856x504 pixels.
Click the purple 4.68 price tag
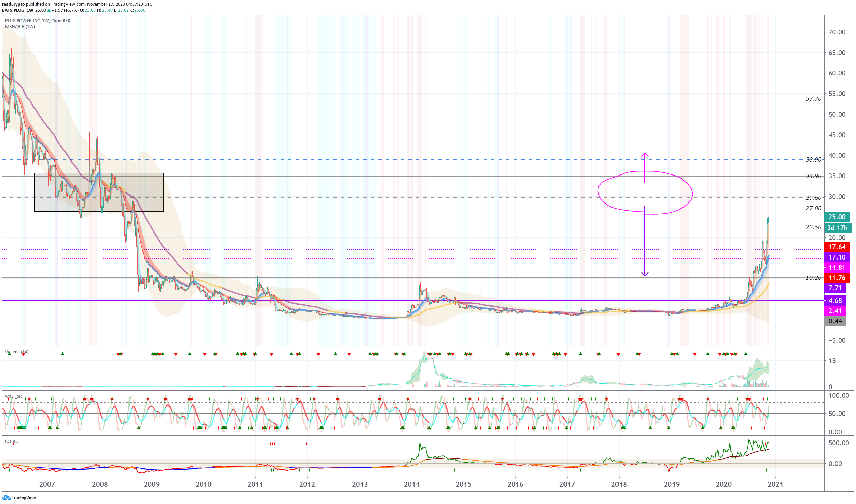pyautogui.click(x=835, y=301)
